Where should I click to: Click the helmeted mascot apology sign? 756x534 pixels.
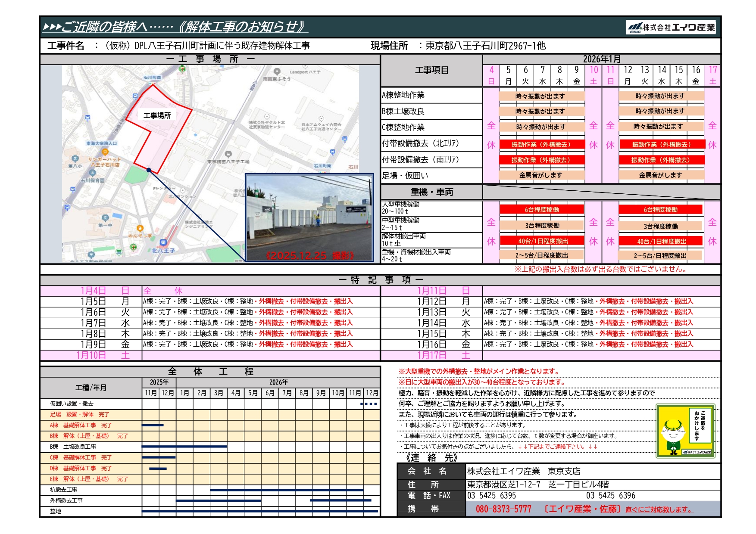click(x=685, y=431)
